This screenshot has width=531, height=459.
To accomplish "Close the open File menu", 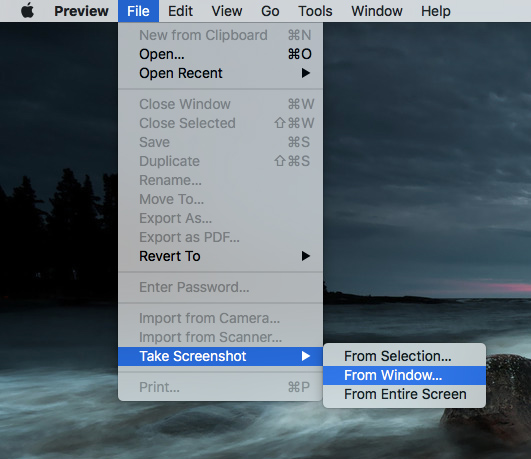I will pos(138,11).
